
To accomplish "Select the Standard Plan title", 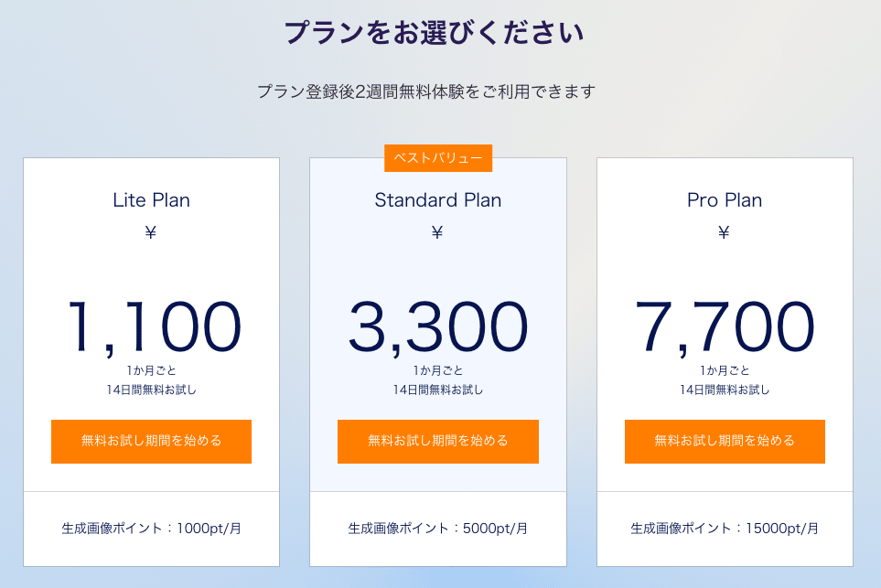I will click(437, 200).
